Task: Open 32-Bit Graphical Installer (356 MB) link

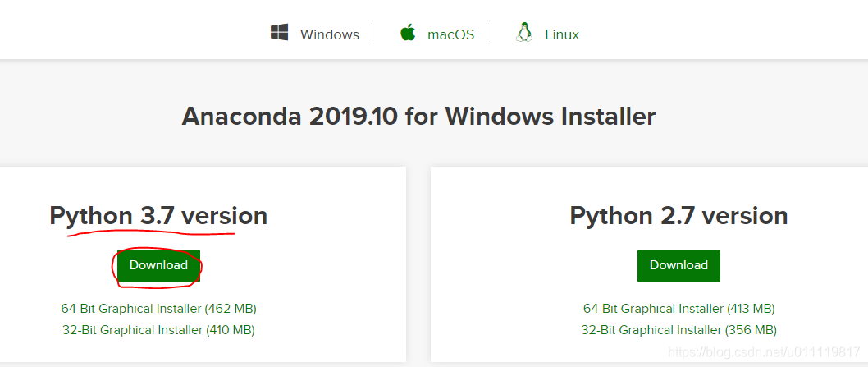Action: (x=678, y=330)
